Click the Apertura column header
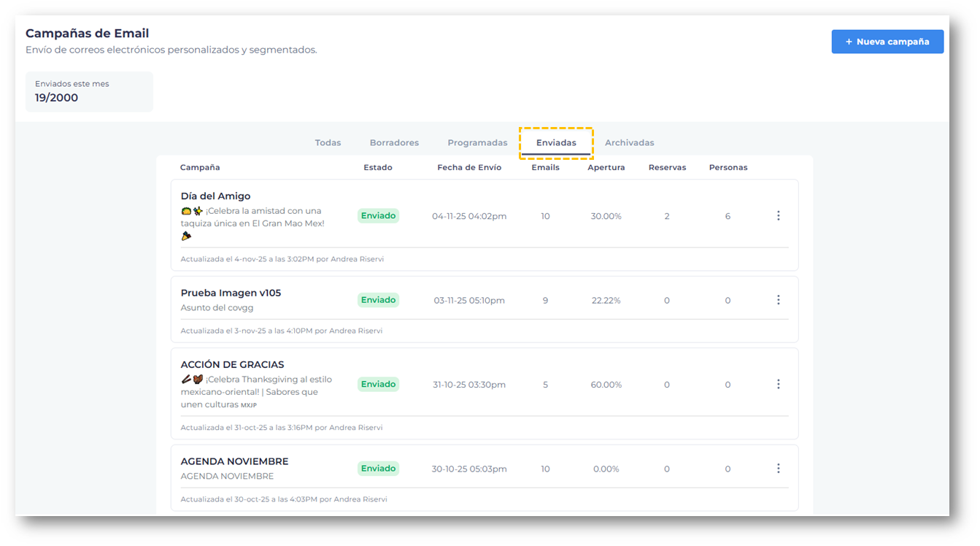Screen dimensions: 980x546 point(606,168)
